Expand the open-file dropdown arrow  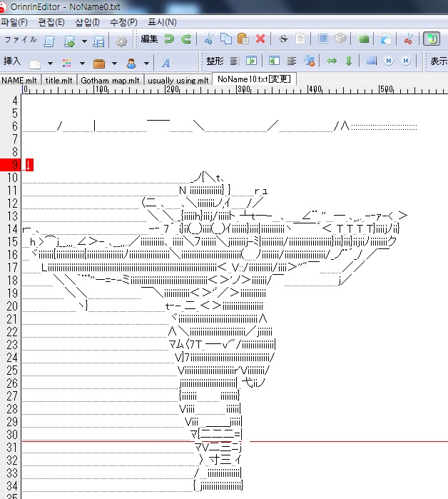pos(83,40)
